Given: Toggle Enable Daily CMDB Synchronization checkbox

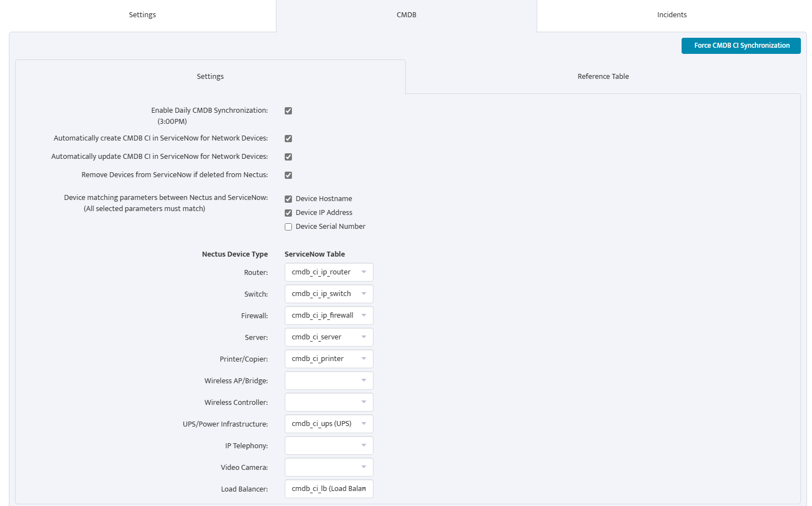Looking at the screenshot, I should [289, 111].
